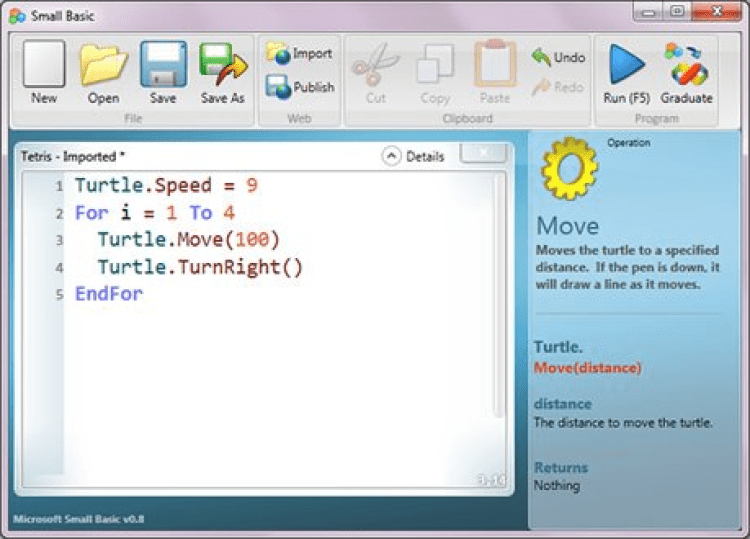
Task: Run the program with the Run (F5) button
Action: (627, 73)
